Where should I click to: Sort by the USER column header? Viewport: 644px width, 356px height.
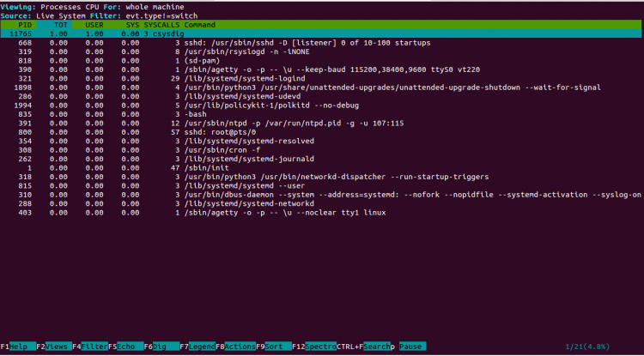[93, 24]
